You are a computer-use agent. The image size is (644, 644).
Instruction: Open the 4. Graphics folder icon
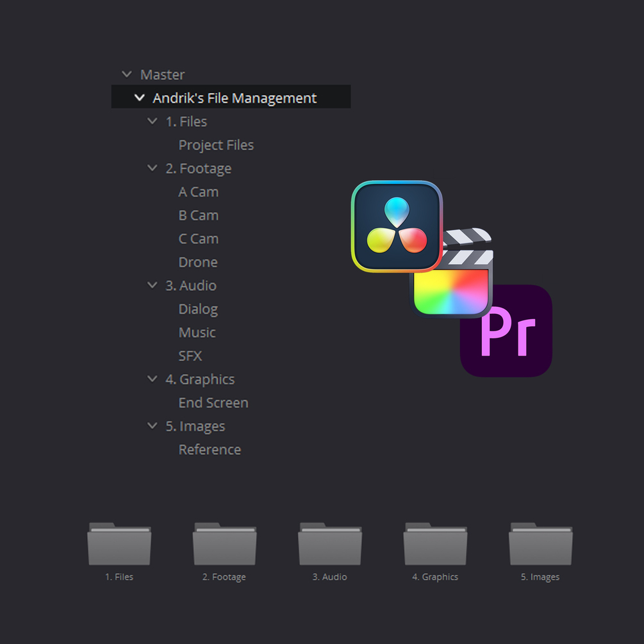point(435,544)
